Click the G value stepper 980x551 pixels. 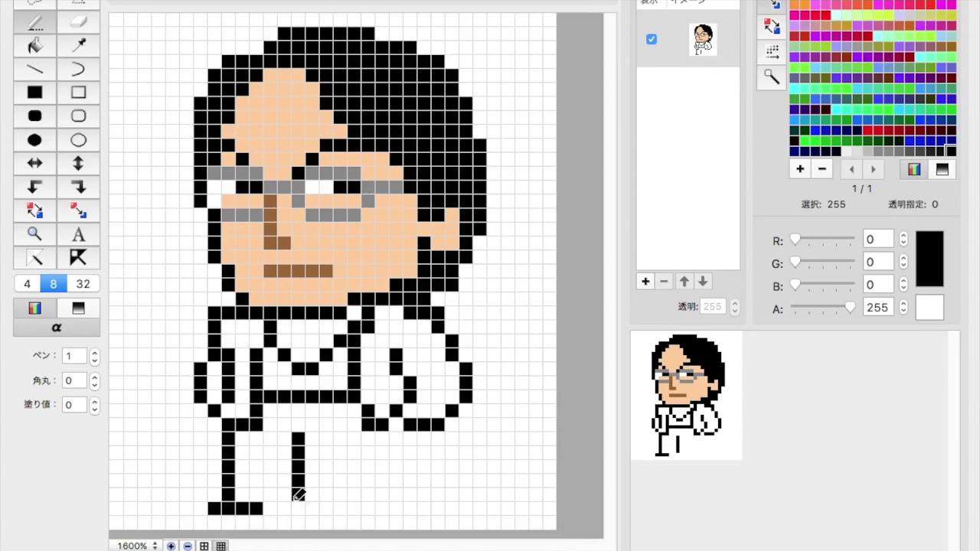tap(903, 262)
